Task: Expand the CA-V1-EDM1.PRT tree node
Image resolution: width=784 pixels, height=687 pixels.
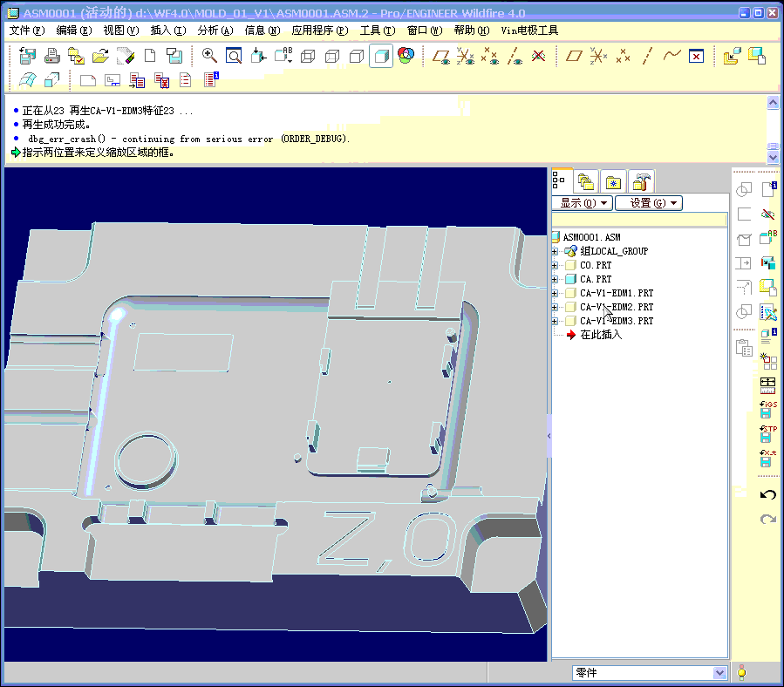Action: [555, 293]
